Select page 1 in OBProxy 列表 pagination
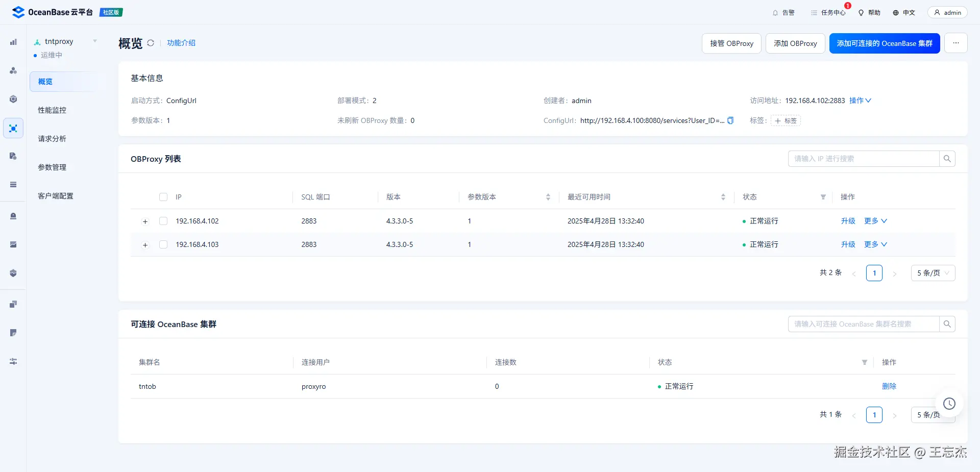The image size is (980, 472). coord(874,273)
